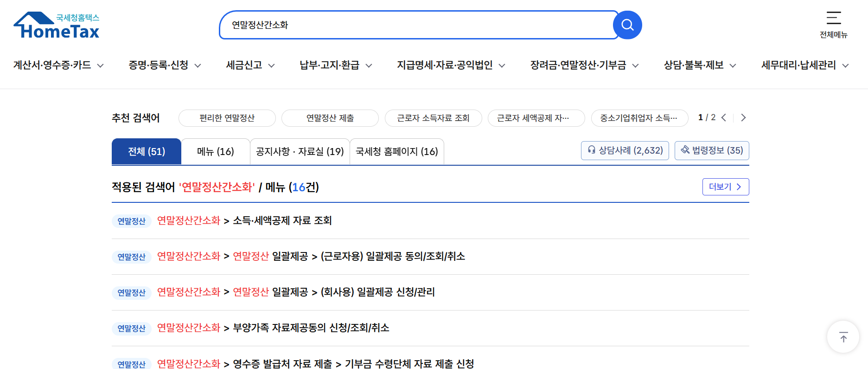Click the HomeTax logo
868x369 pixels.
pos(57,26)
